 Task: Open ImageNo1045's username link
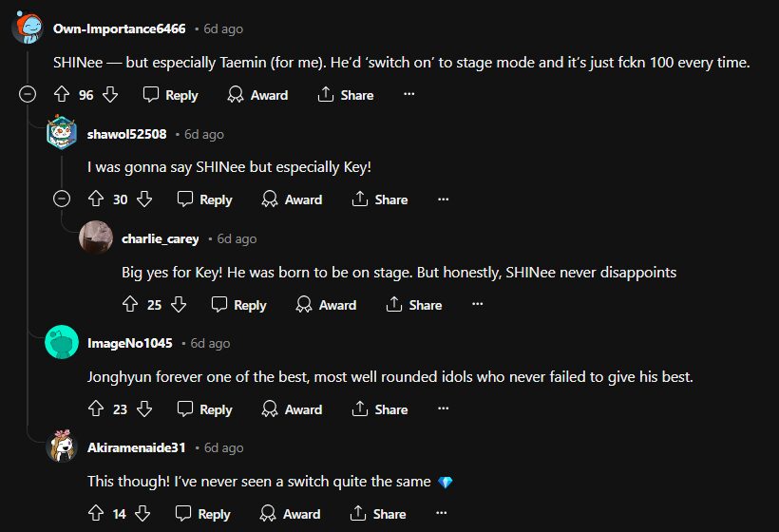tap(129, 343)
